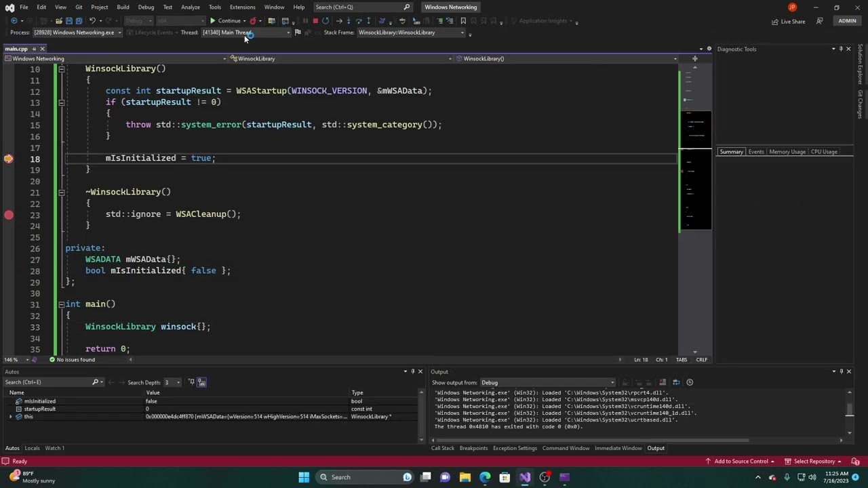Click the Show Next Statement arrow icon
Image resolution: width=868 pixels, height=488 pixels.
(x=339, y=21)
